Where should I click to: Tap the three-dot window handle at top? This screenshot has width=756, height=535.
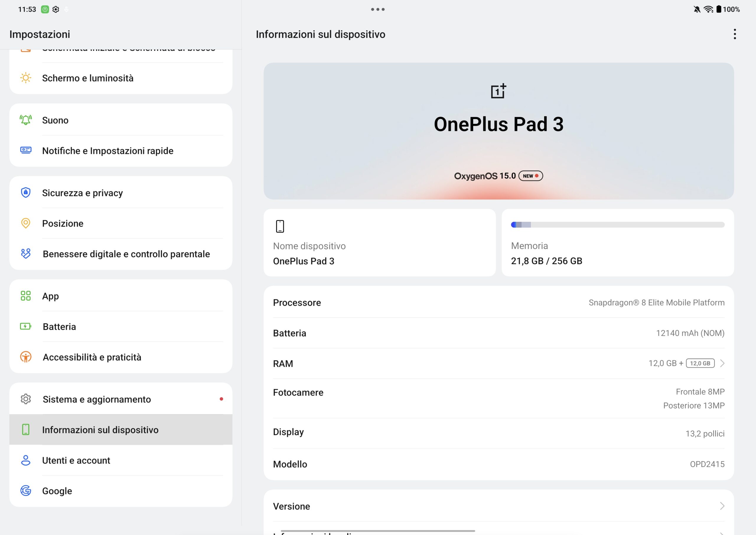378,9
